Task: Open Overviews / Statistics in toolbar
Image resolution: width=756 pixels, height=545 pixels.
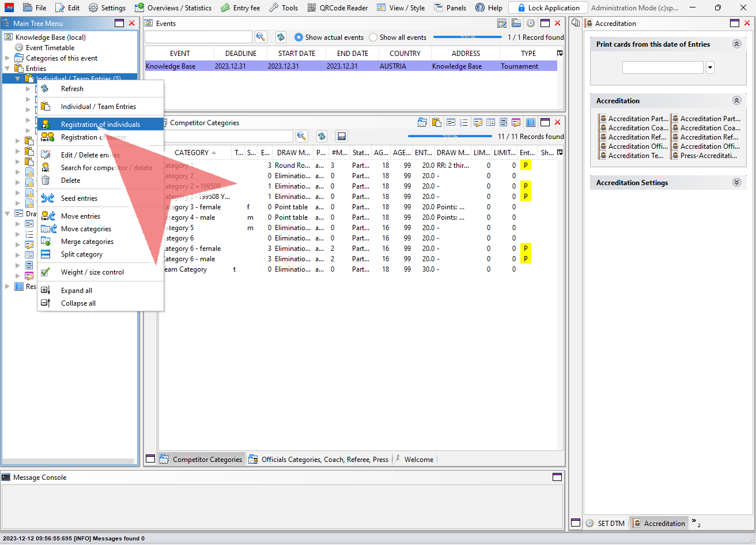Action: point(173,7)
